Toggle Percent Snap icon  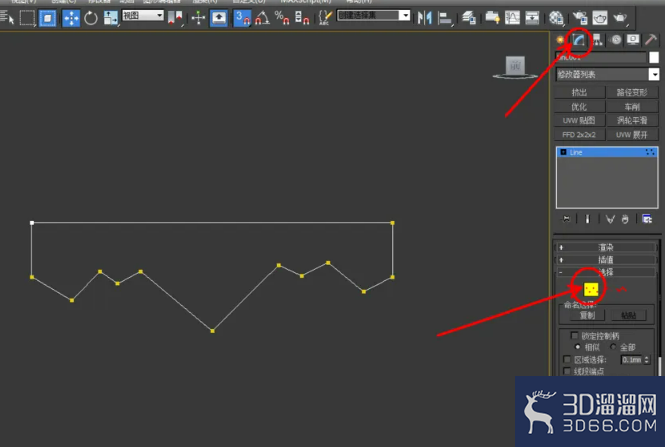coord(282,18)
